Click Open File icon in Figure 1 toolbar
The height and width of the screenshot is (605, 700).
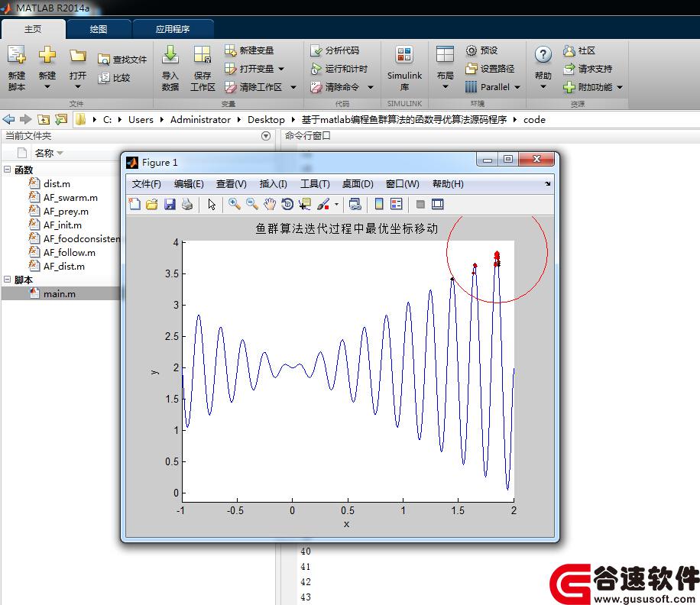pyautogui.click(x=152, y=204)
